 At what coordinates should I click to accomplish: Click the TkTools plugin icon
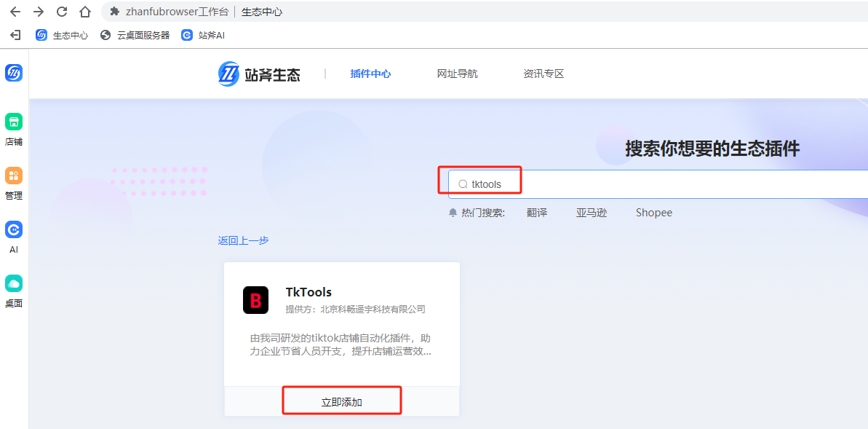pyautogui.click(x=256, y=300)
